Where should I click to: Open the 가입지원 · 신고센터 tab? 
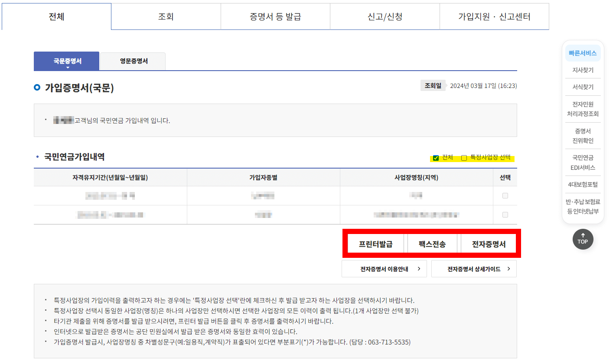(494, 17)
